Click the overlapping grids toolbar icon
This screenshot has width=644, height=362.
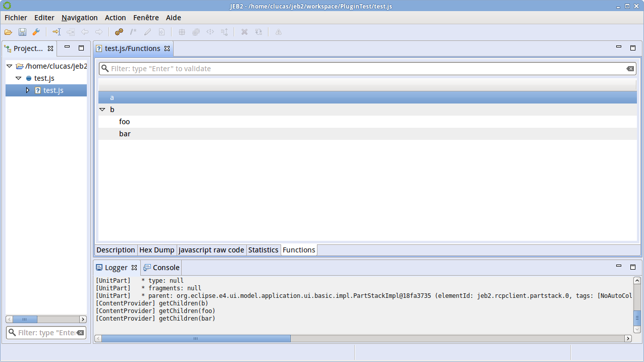coord(196,32)
